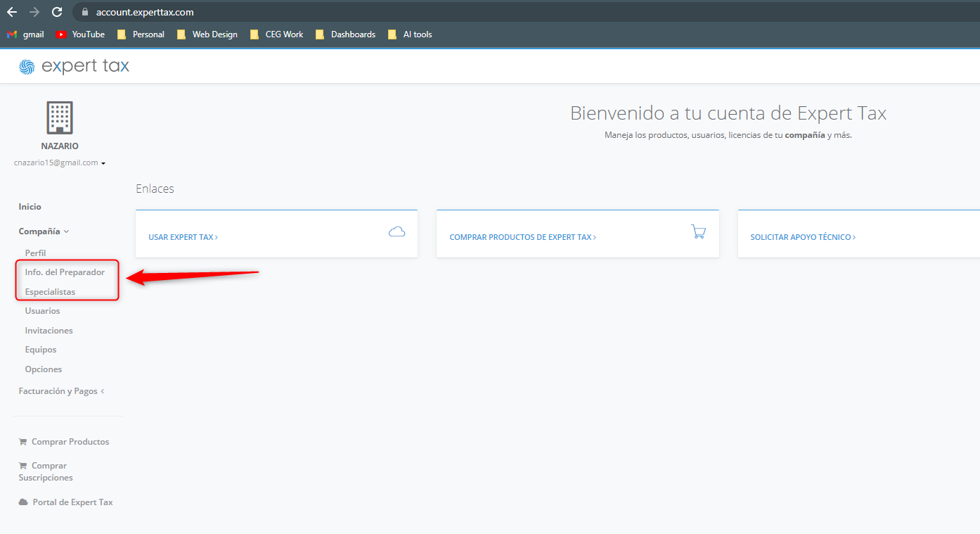Click cloud icon beside Portal de Expert Tax

tap(23, 502)
